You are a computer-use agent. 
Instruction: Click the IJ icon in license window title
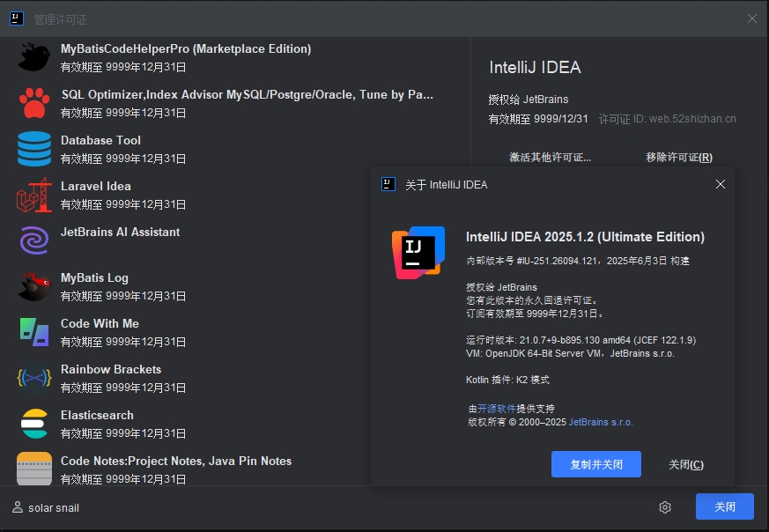(17, 19)
